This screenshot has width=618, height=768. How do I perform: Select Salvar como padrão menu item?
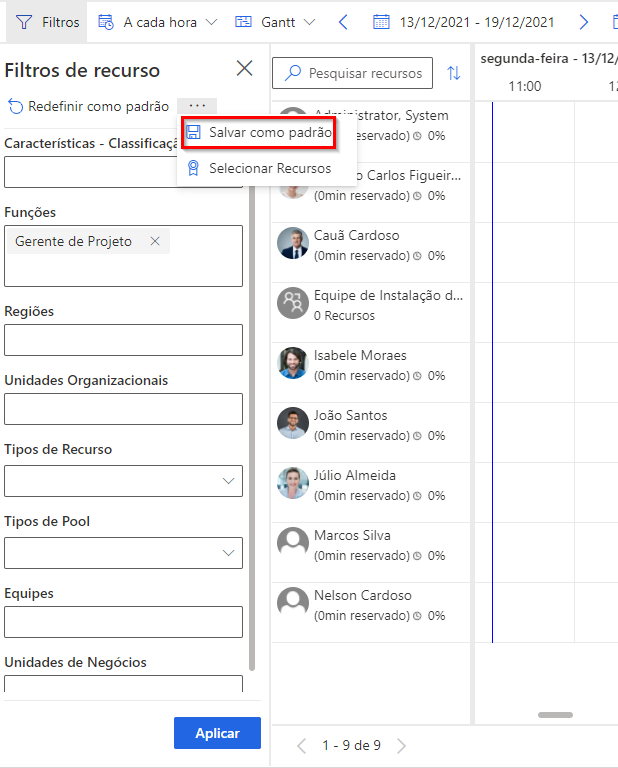pos(259,132)
